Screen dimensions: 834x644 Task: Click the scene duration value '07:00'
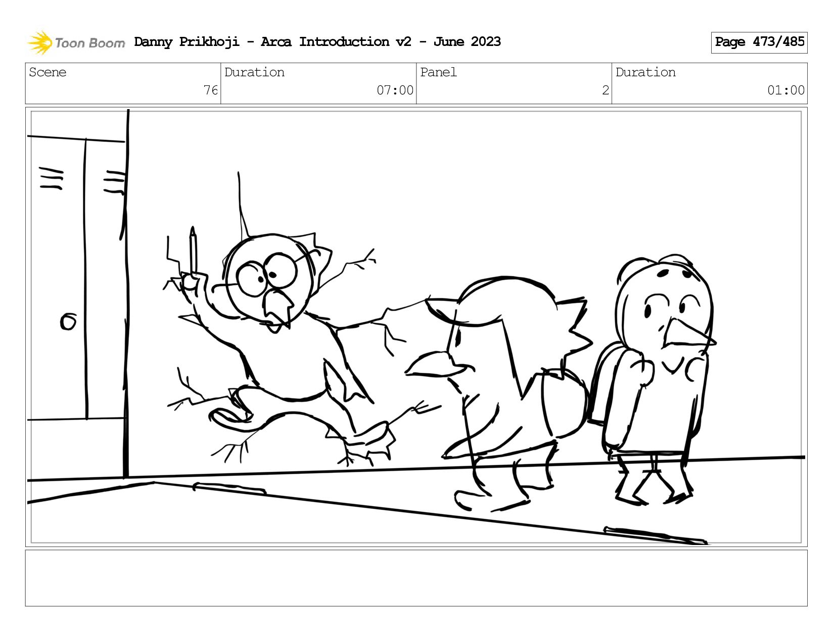[x=395, y=90]
